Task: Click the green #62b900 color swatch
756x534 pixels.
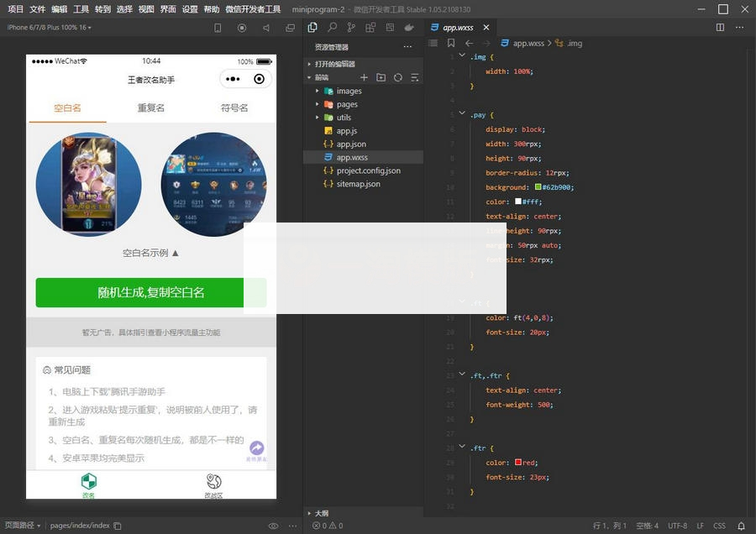Action: [x=538, y=187]
